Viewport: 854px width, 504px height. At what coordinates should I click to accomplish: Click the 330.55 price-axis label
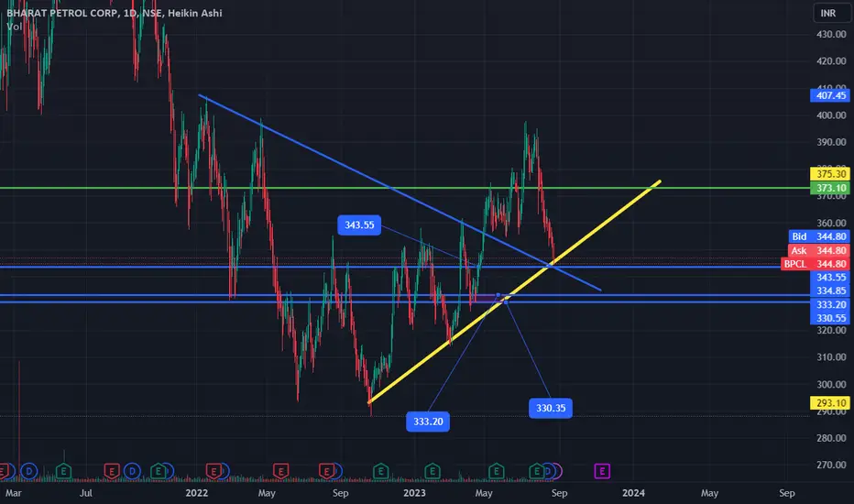tap(830, 318)
